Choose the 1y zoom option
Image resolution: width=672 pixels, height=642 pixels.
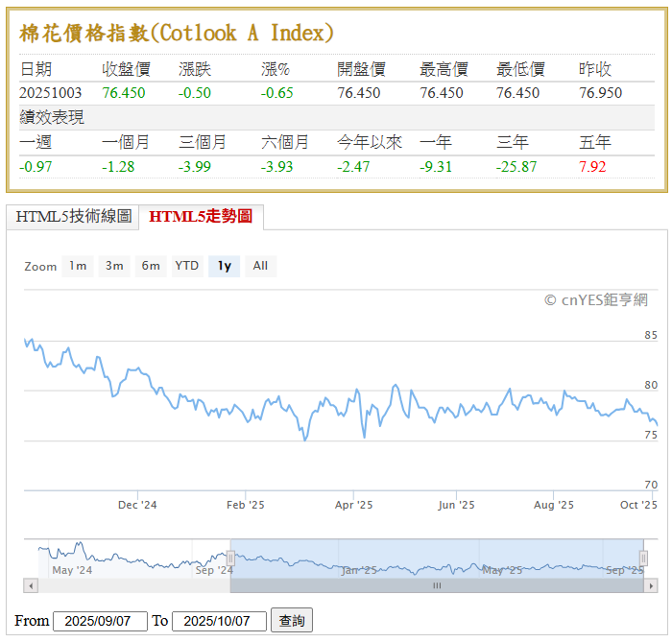coord(224,266)
